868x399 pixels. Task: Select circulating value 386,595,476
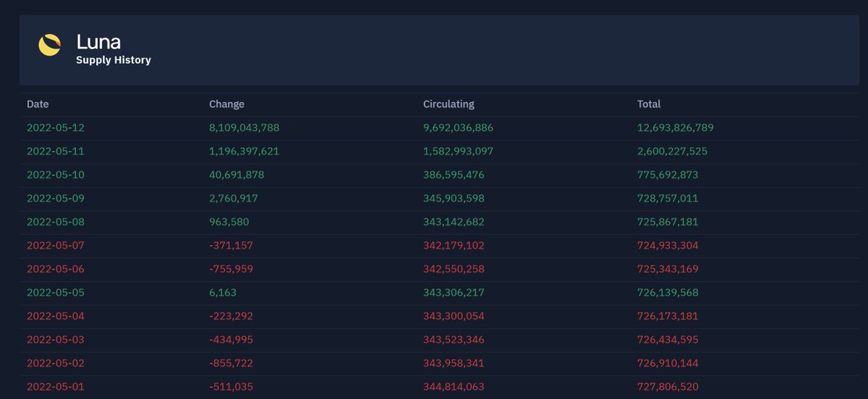click(454, 175)
